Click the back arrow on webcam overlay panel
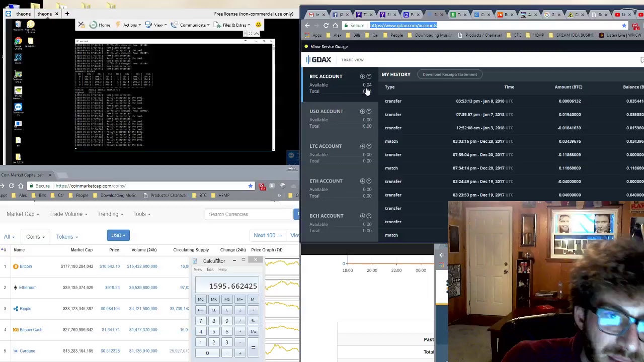644x362 pixels. tap(441, 255)
